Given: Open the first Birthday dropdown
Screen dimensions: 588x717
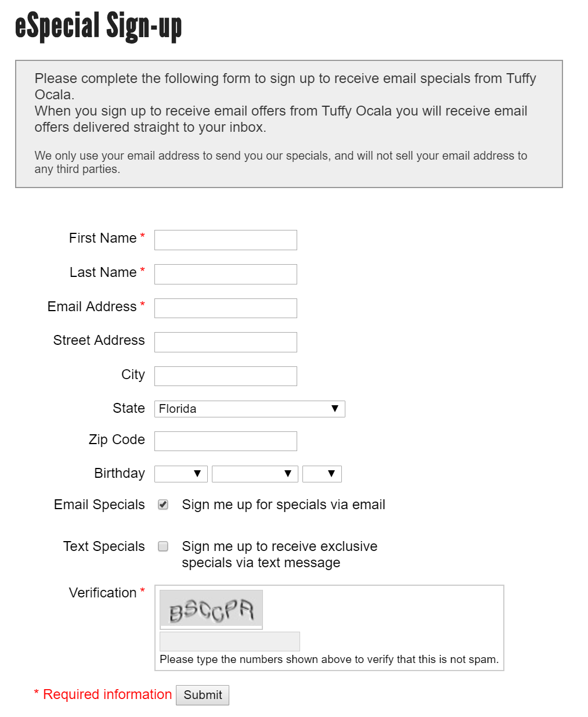Looking at the screenshot, I should pos(181,474).
